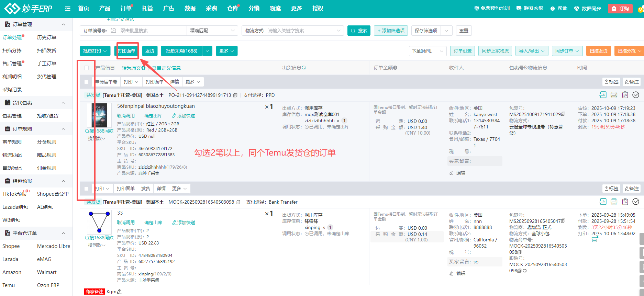The image size is (644, 296).
Task: Toggle the hamburger menu icon beside 妙手ERP logo
Action: coord(68,9)
